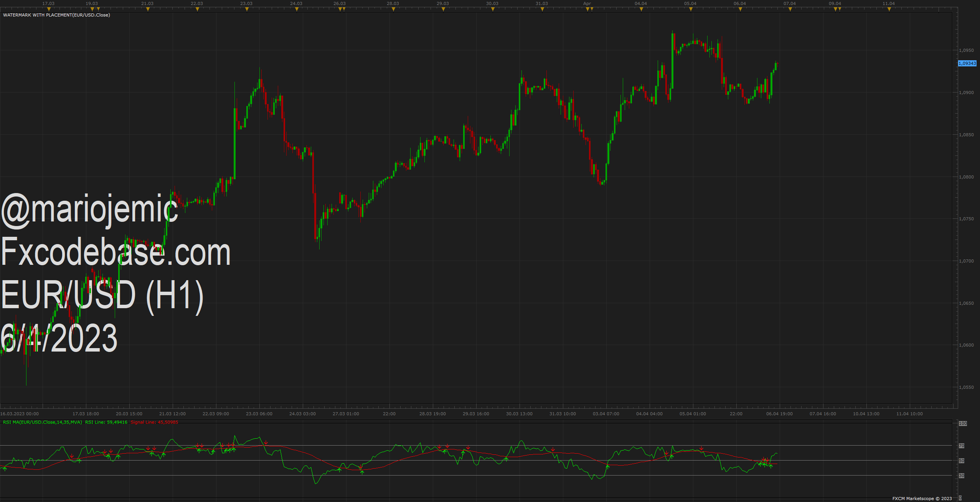Click the 1,0700 price axis label
This screenshot has width=980, height=502.
(x=966, y=261)
